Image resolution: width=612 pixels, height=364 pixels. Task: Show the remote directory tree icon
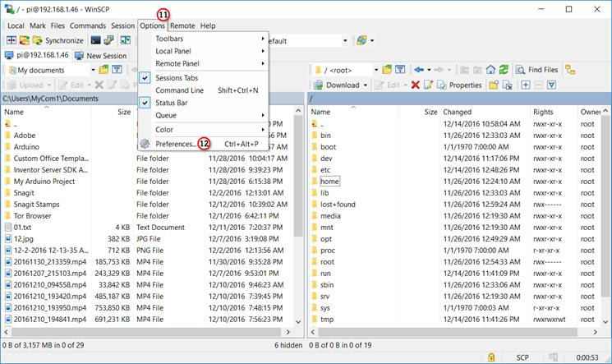pyautogui.click(x=570, y=70)
